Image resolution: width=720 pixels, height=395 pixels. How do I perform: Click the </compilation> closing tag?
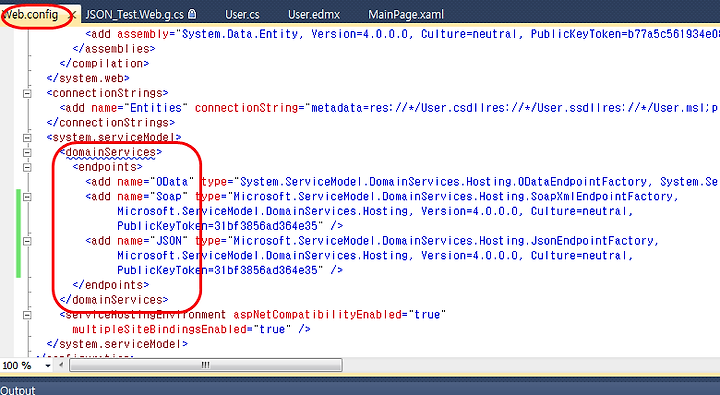(104, 63)
